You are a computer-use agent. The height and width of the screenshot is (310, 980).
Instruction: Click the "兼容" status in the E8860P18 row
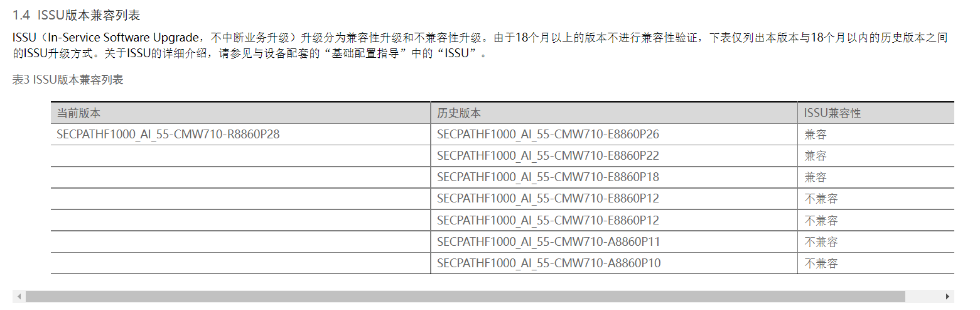coord(816,177)
